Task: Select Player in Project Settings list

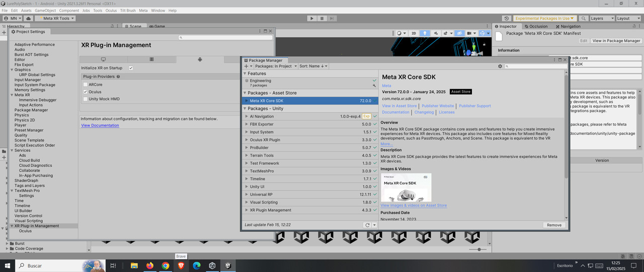Action: pos(21,125)
